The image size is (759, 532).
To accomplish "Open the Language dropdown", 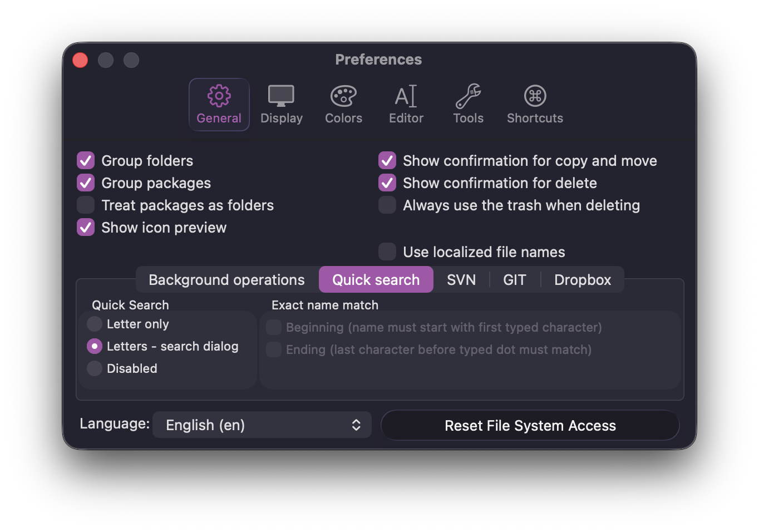I will pyautogui.click(x=262, y=425).
